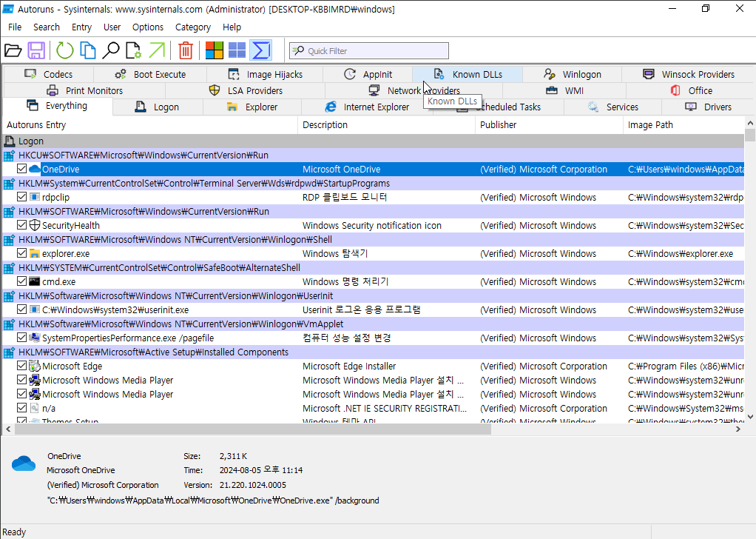Click the Save toolbar icon
Screen dimensions: 756x539
36,50
